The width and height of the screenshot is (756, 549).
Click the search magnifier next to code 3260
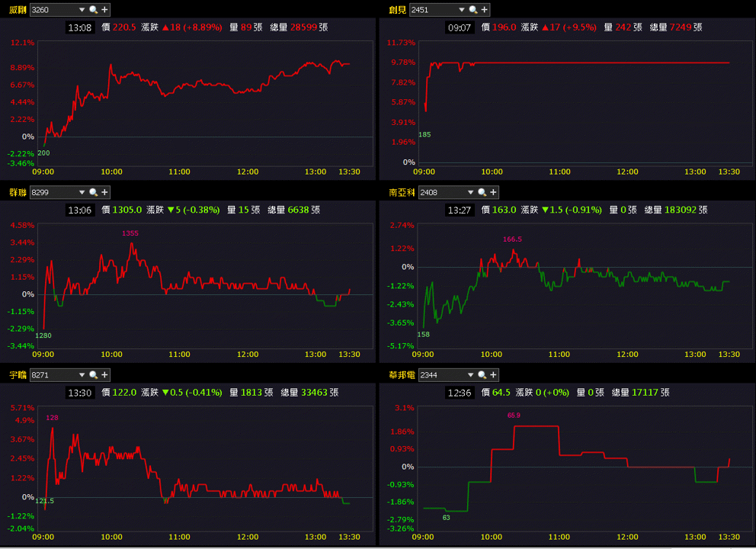coord(94,10)
